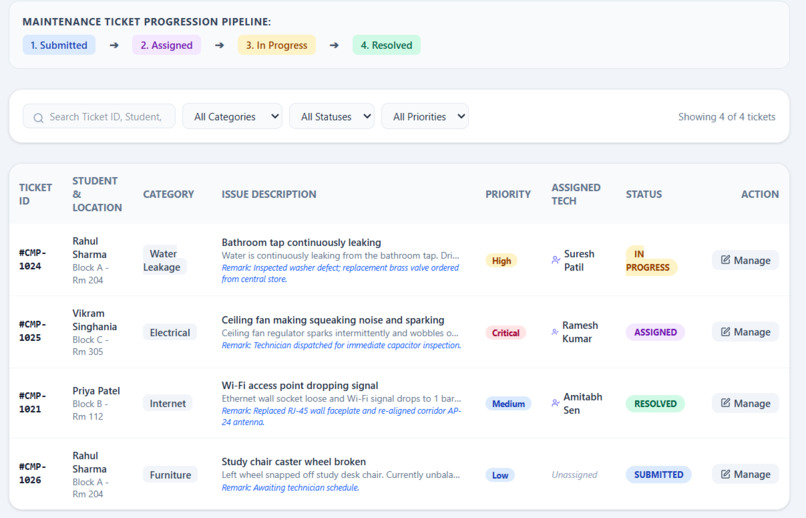
Task: Manage the Bathroom tap leaking ticket
Action: click(x=745, y=260)
